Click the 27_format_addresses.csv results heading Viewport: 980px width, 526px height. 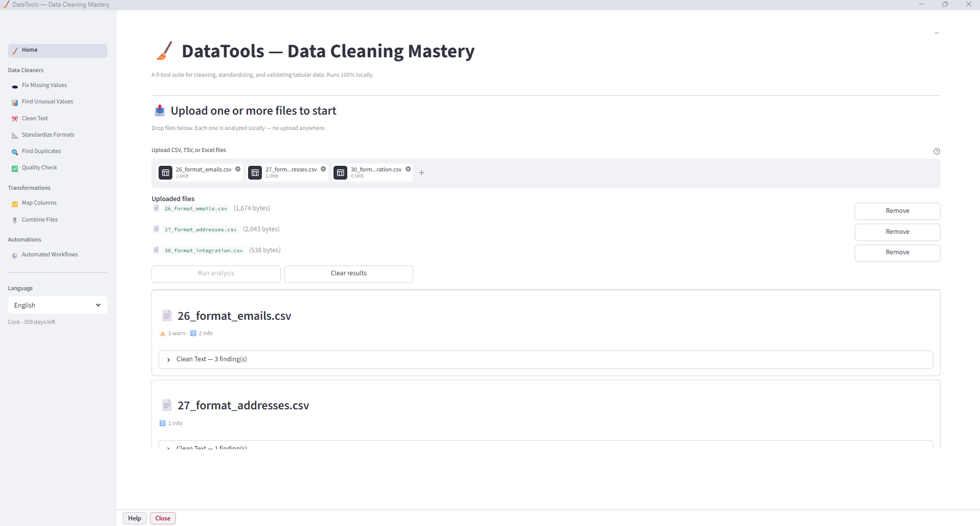point(243,406)
